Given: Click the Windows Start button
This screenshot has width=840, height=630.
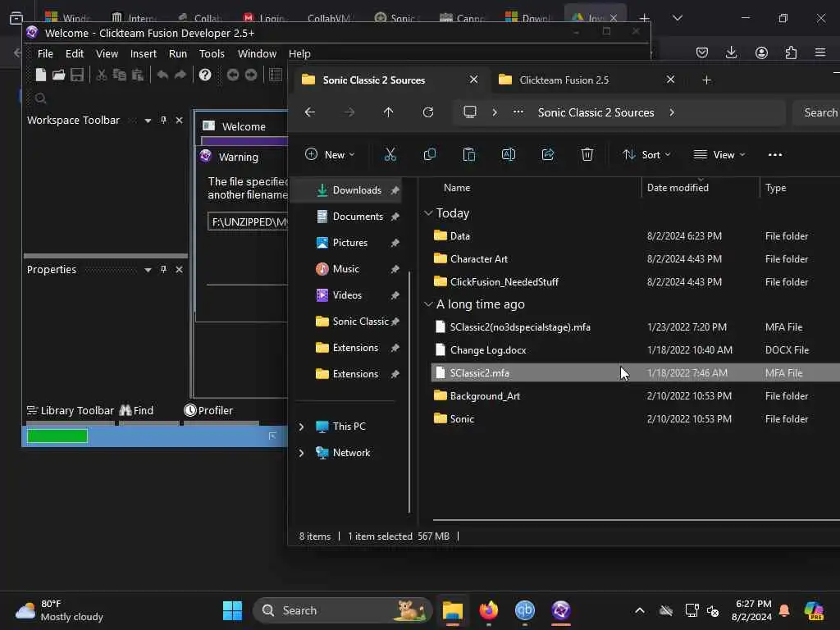Looking at the screenshot, I should click(x=232, y=610).
